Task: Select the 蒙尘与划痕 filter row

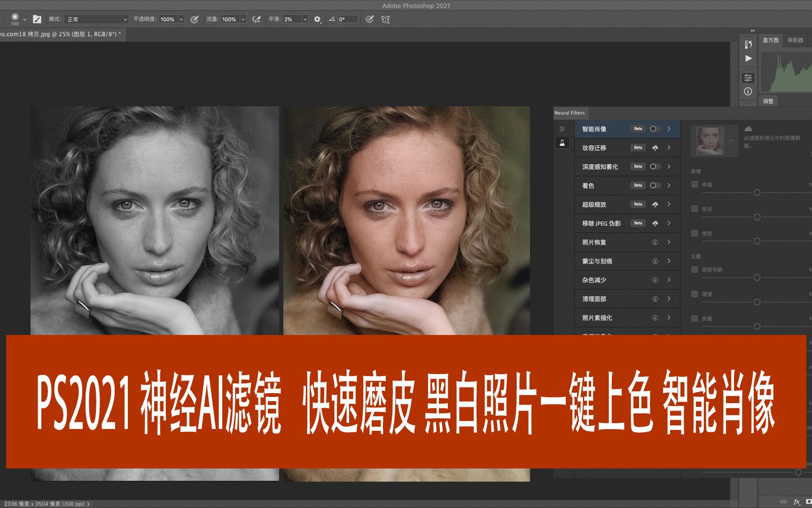Action: click(627, 261)
